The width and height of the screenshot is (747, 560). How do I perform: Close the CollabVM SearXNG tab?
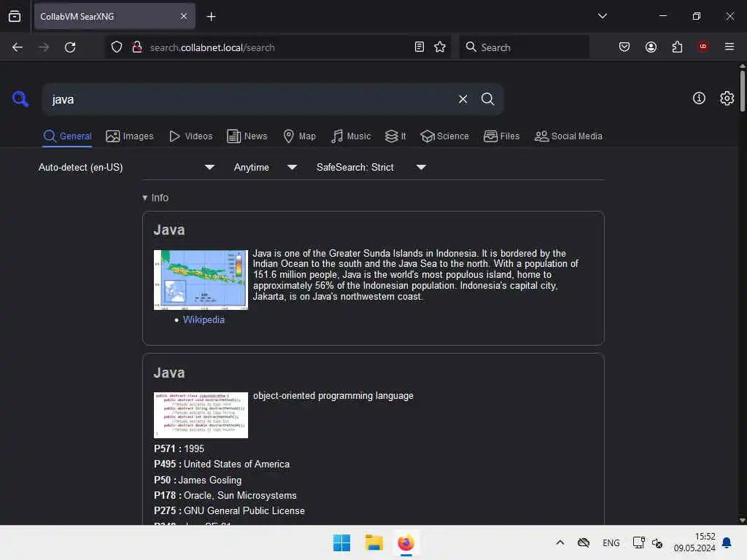(184, 16)
